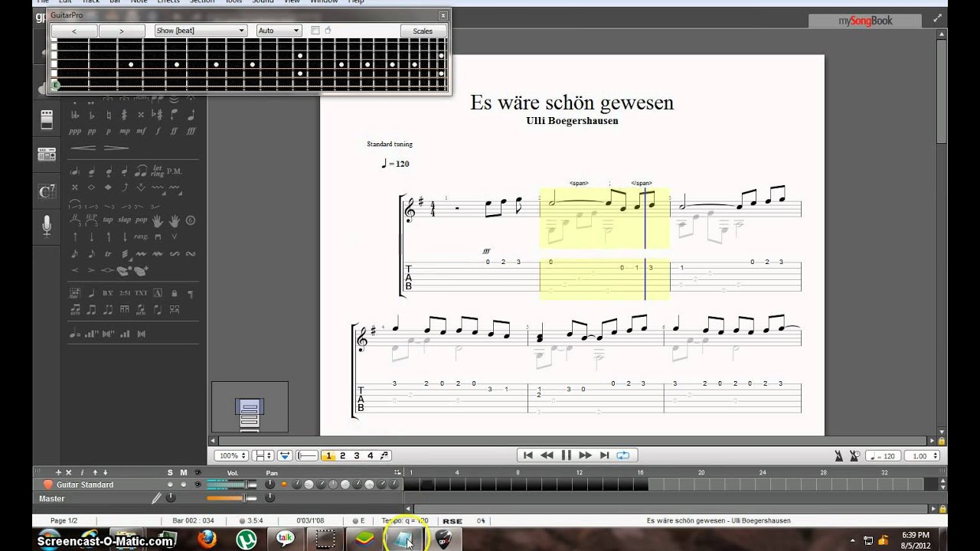
Task: Add a natural harmonic diamond
Action: coord(92,187)
